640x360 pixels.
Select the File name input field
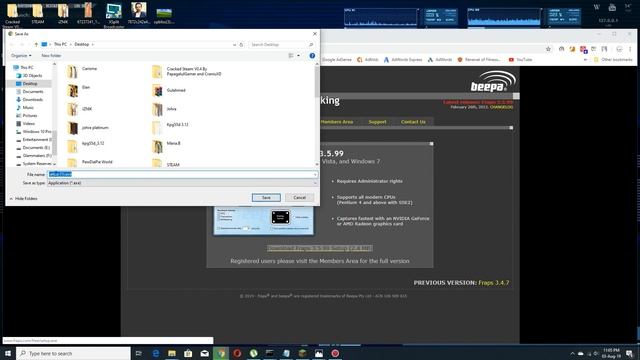click(x=182, y=174)
